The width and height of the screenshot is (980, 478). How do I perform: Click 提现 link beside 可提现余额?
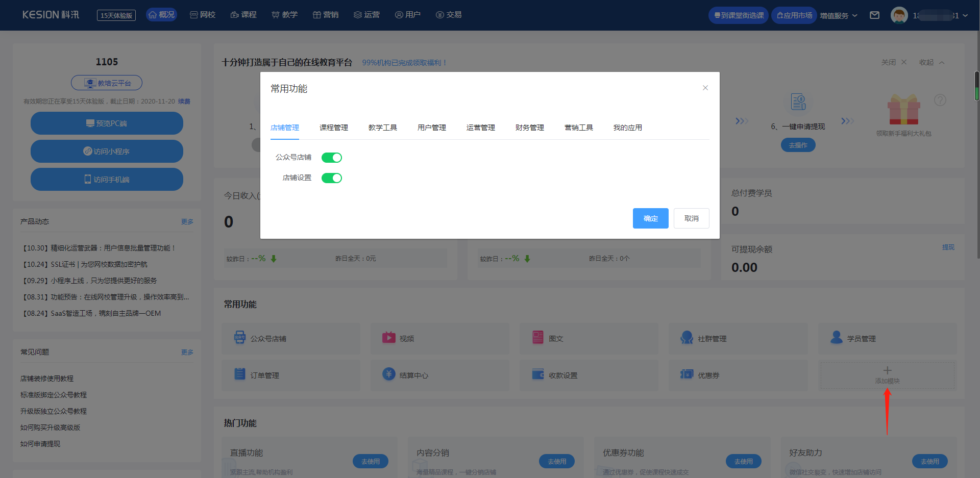948,247
